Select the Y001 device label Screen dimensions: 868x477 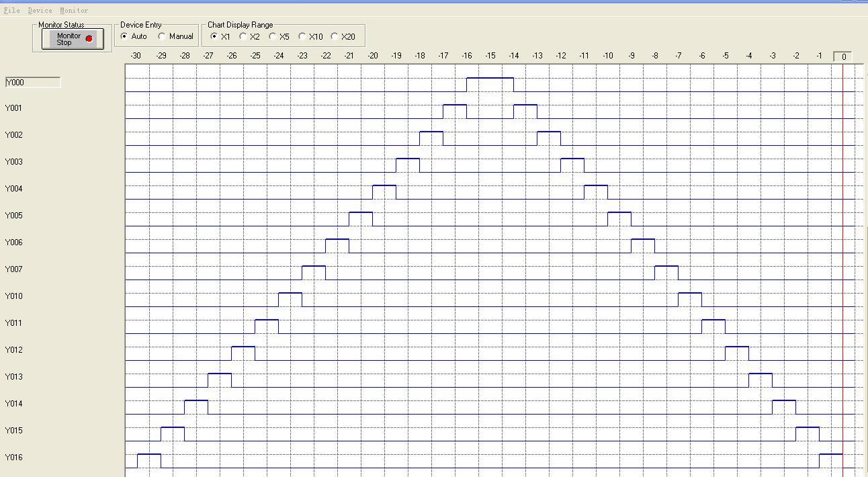14,108
